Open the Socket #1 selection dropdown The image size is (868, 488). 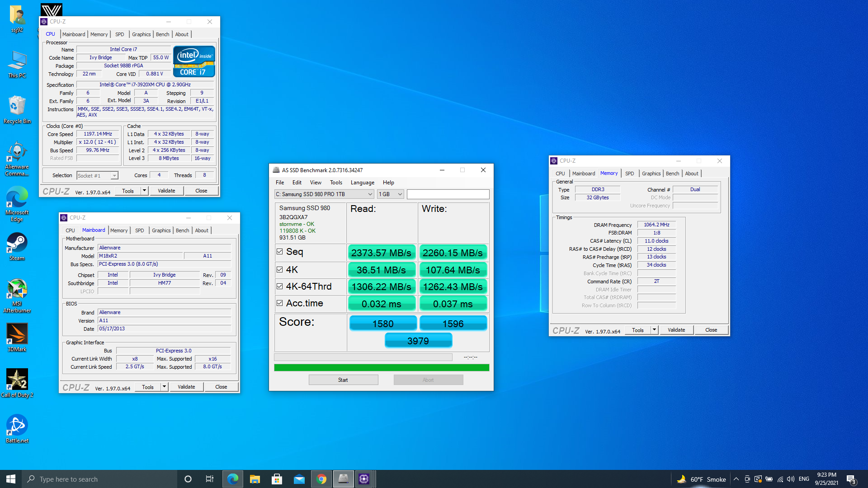97,176
